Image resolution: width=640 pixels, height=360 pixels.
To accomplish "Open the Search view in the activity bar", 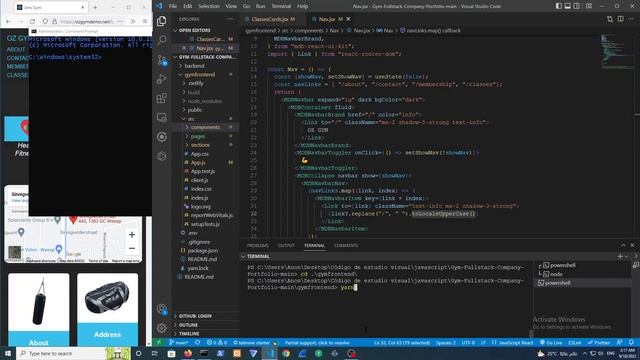I will point(162,40).
